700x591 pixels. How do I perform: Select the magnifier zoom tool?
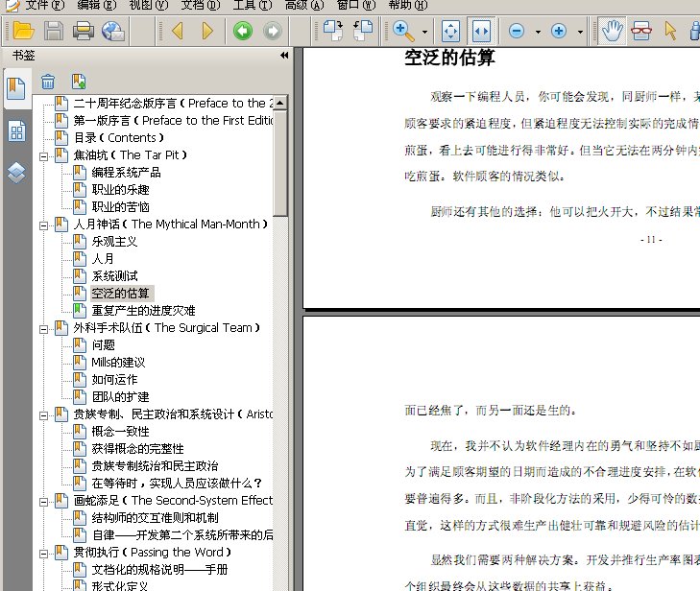(403, 31)
